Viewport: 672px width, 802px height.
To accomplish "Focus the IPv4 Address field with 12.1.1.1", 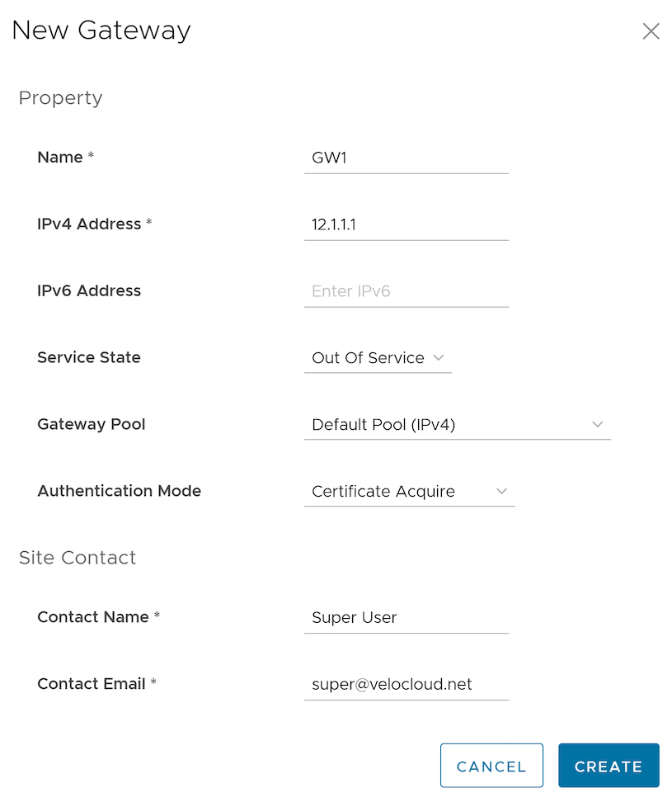I will click(x=406, y=224).
